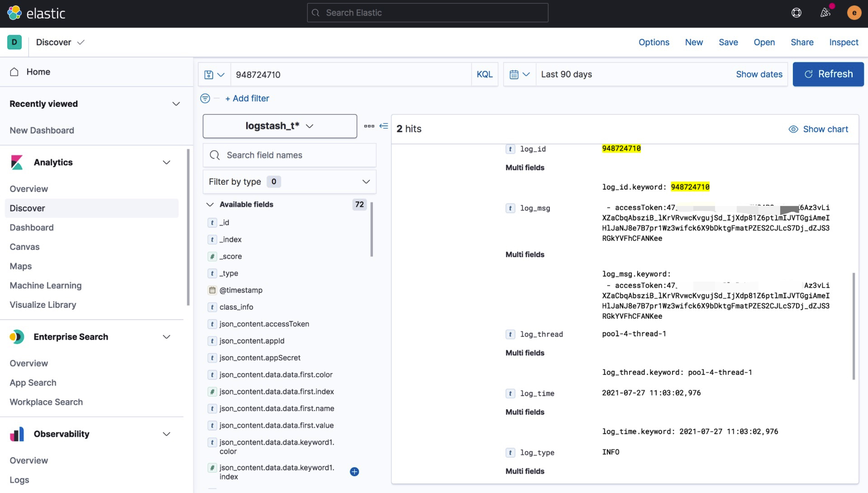The height and width of the screenshot is (493, 868).
Task: Toggle Show chart eye button
Action: [818, 129]
